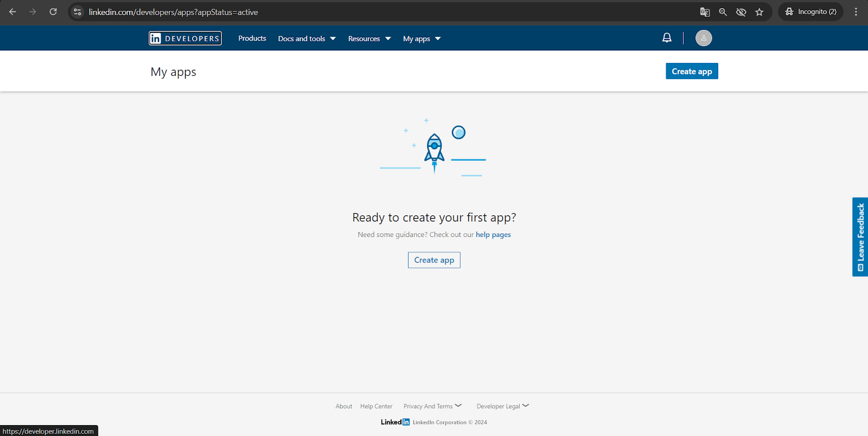Open the About footer link
Viewport: 868px width, 436px height.
[x=344, y=406]
